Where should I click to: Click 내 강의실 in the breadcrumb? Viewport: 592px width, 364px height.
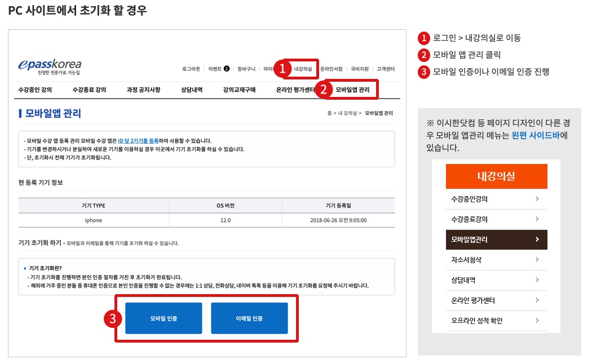coord(347,113)
